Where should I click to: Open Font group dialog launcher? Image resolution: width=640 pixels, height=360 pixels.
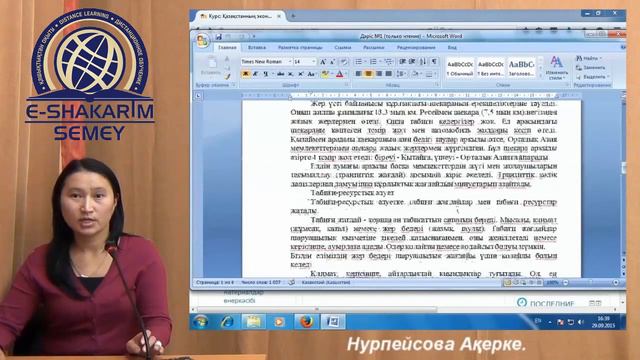point(347,85)
